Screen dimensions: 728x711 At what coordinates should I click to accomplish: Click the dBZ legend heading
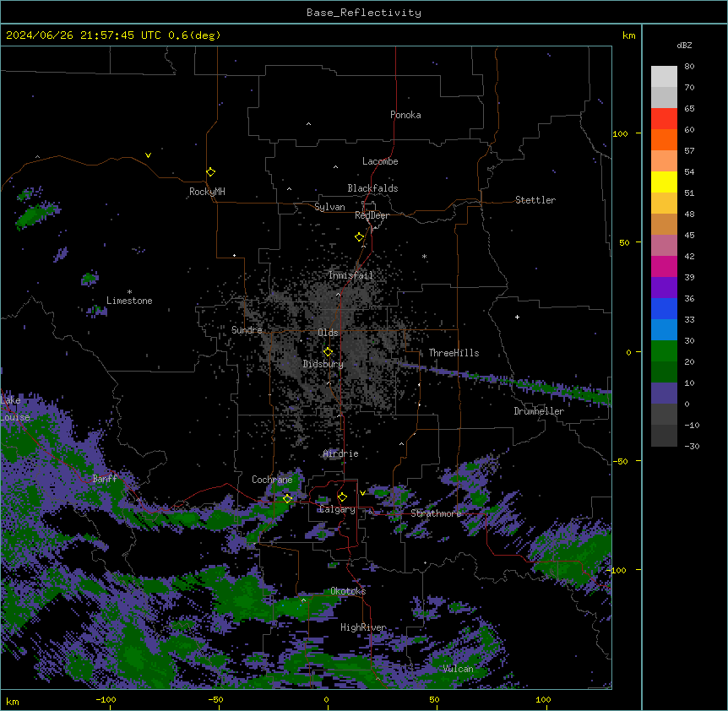pos(684,45)
